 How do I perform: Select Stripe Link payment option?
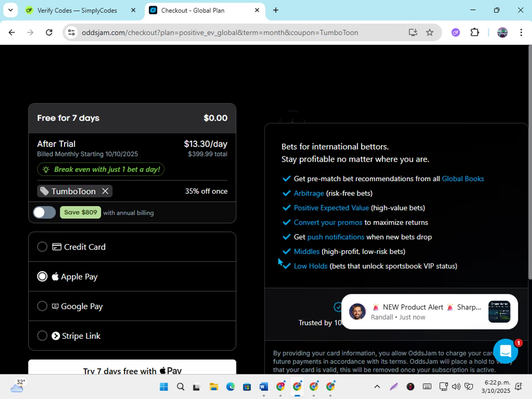[x=132, y=336]
